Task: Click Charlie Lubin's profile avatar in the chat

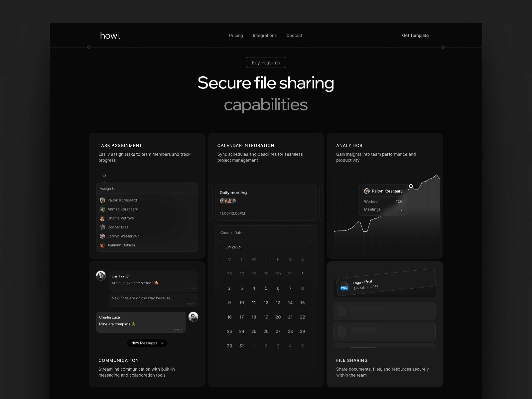Action: [194, 317]
